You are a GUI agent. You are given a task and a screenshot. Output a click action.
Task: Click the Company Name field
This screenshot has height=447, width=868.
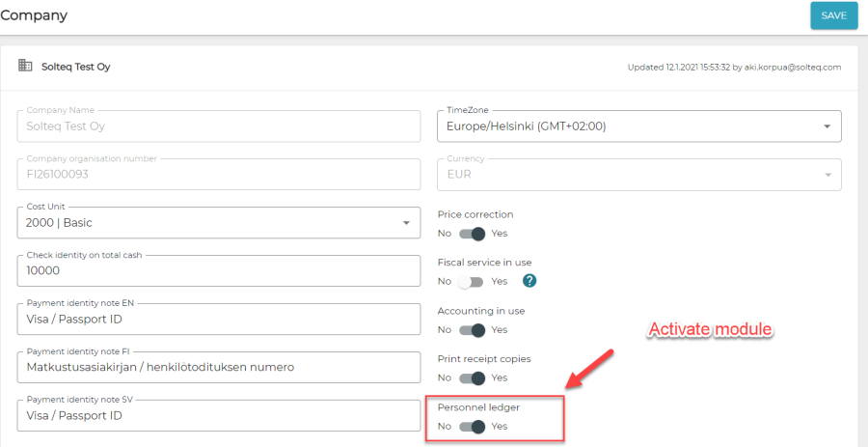[x=219, y=126]
